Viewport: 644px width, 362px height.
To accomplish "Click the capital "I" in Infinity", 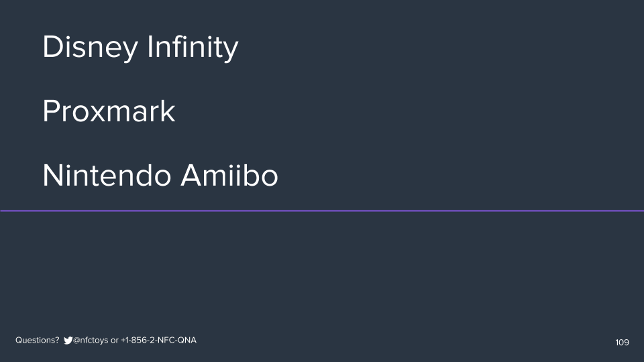I will pos(149,48).
